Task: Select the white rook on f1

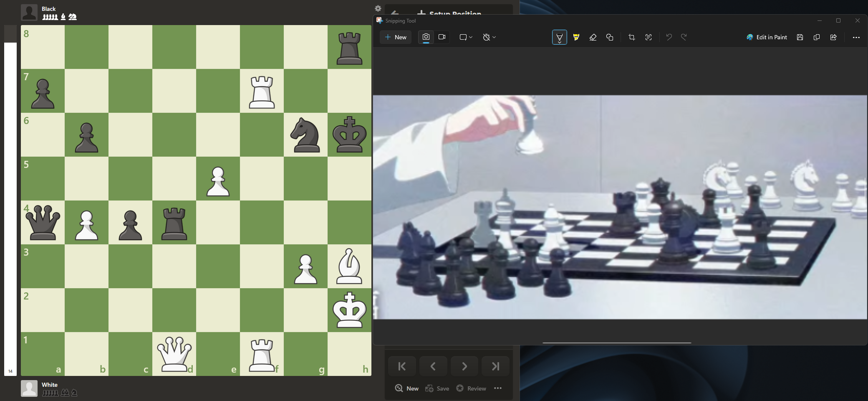Action: (x=262, y=355)
